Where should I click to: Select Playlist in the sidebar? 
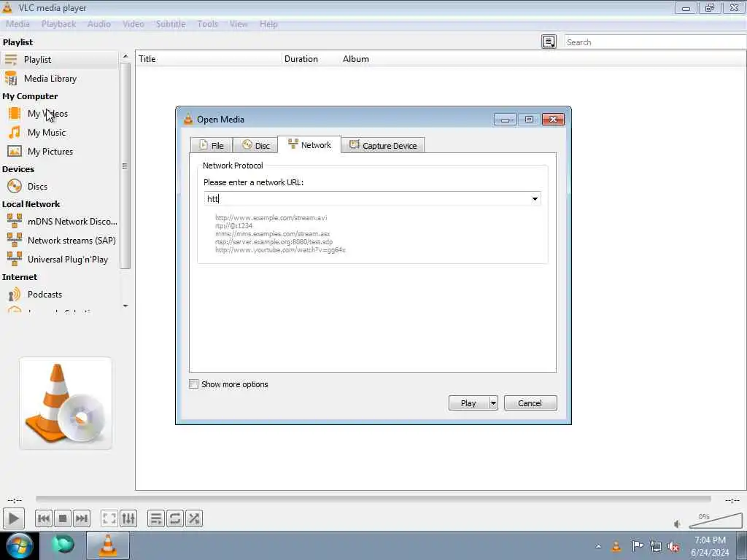(x=59, y=60)
